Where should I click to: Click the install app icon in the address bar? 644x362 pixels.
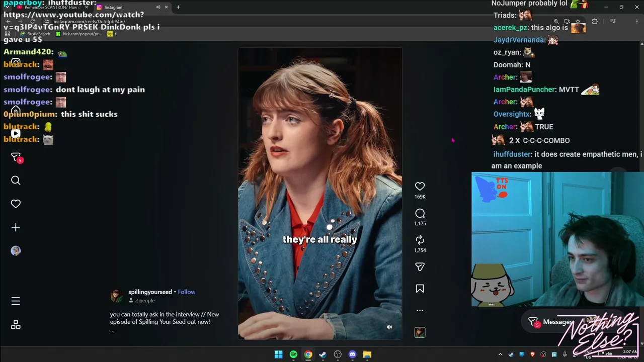(567, 22)
